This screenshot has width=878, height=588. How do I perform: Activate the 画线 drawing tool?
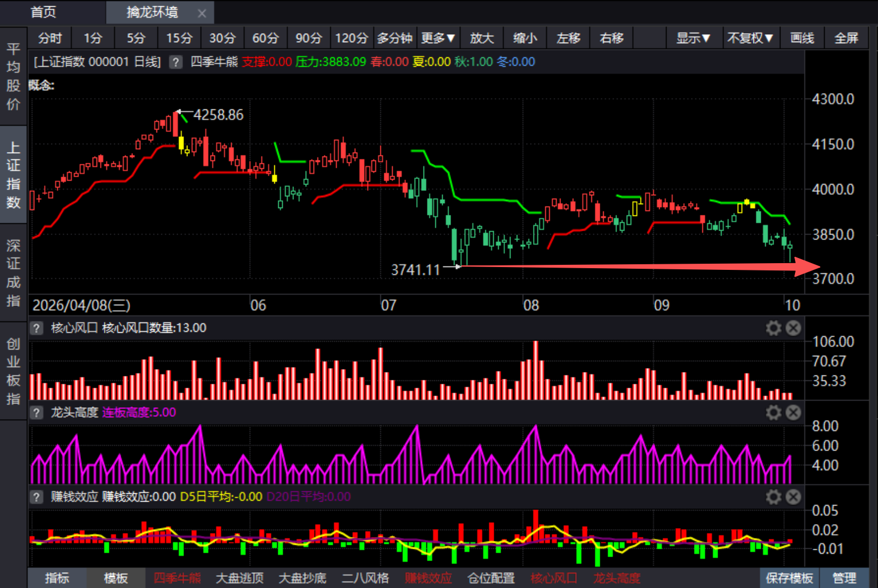tap(802, 38)
